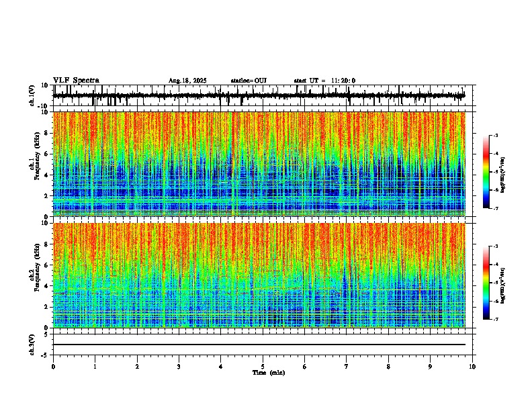This screenshot has height=411, width=532.
Task: Click the "-3" tick on ch.1 color bar
Action: click(496, 135)
